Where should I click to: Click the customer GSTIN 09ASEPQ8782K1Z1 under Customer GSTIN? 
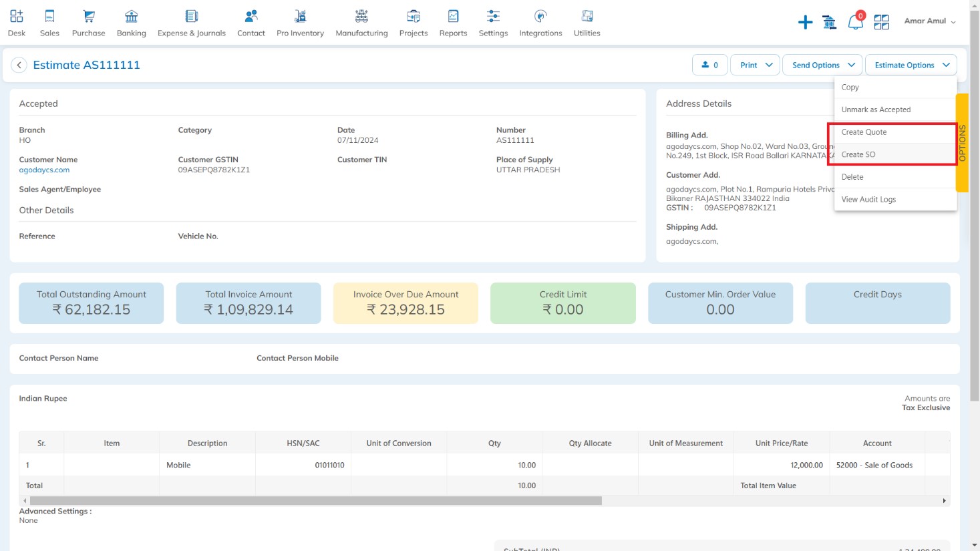coord(214,170)
